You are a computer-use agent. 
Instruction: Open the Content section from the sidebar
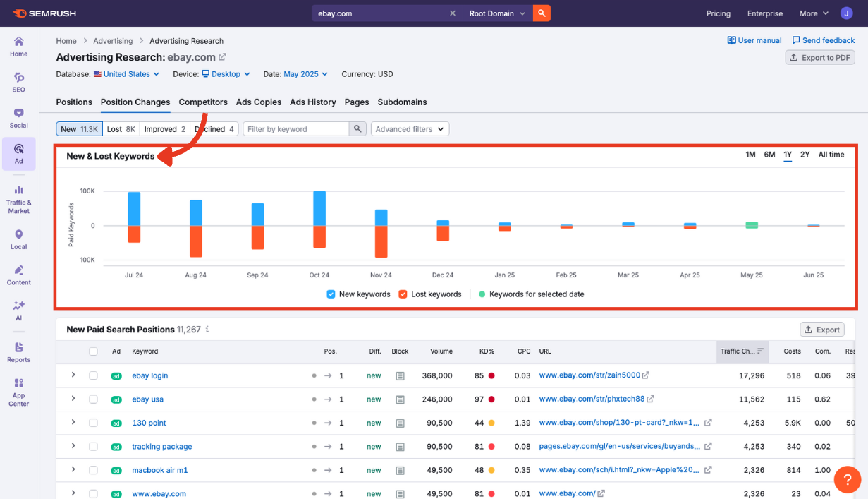[x=18, y=272]
